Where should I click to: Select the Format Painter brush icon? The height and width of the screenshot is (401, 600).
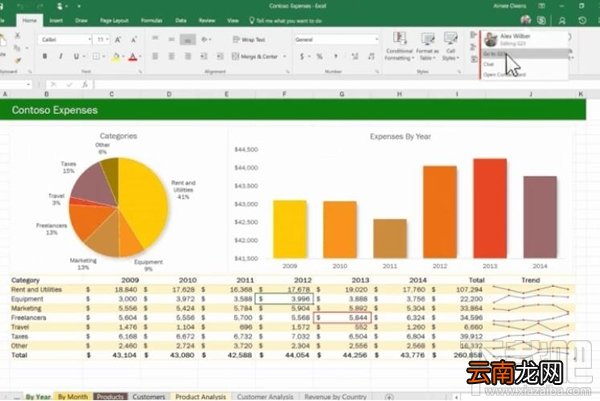coord(18,60)
